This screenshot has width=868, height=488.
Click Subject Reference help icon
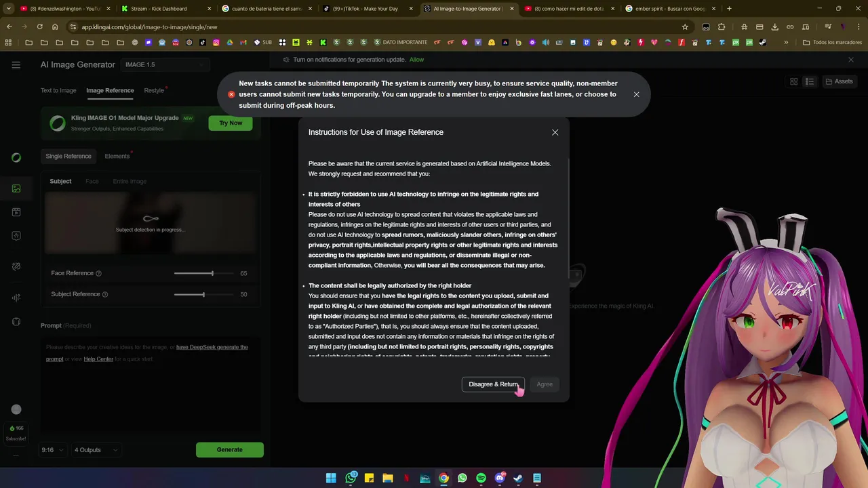104,294
